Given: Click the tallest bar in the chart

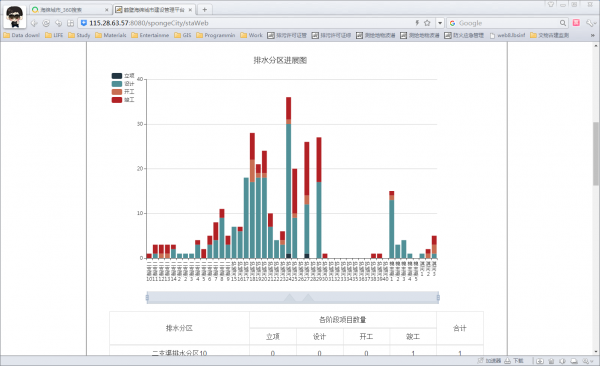Looking at the screenshot, I should pyautogui.click(x=289, y=178).
